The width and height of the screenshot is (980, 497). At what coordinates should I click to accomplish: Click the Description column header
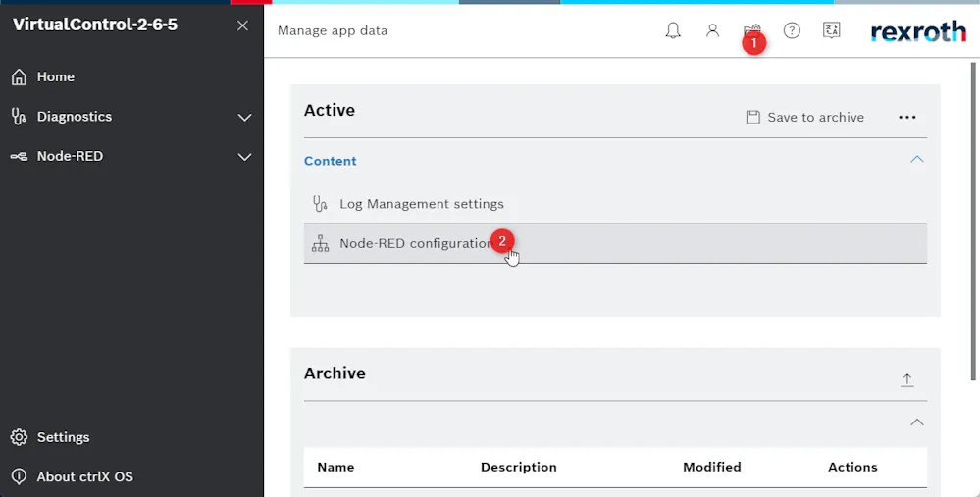(x=518, y=467)
